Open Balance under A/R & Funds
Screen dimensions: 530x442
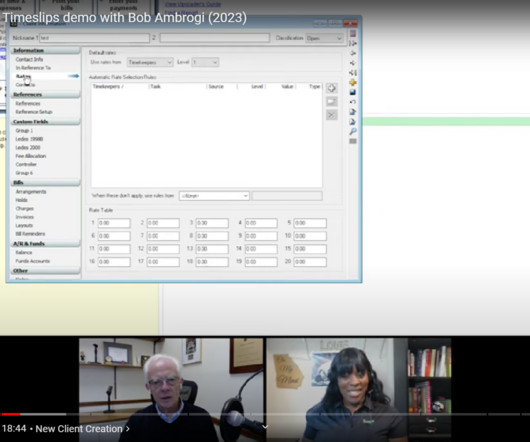click(x=24, y=252)
